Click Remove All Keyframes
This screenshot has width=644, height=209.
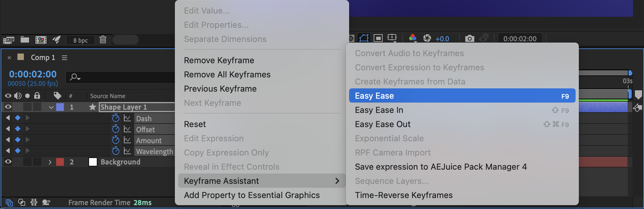227,75
